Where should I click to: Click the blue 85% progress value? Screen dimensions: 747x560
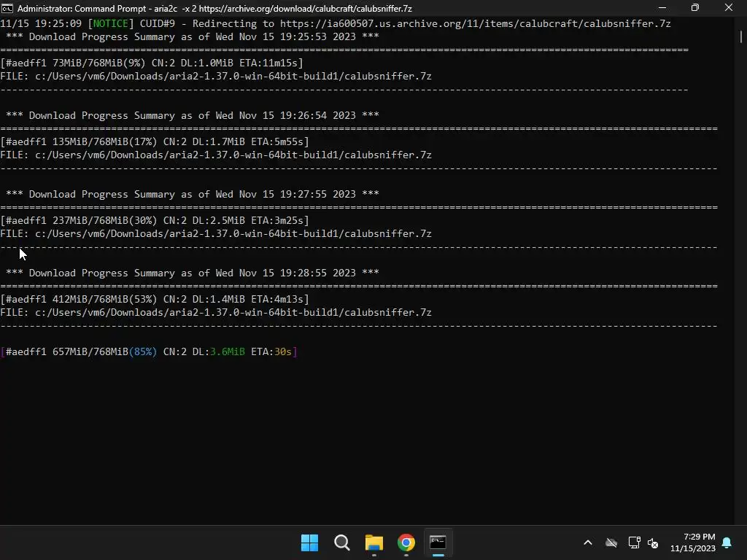tap(143, 352)
